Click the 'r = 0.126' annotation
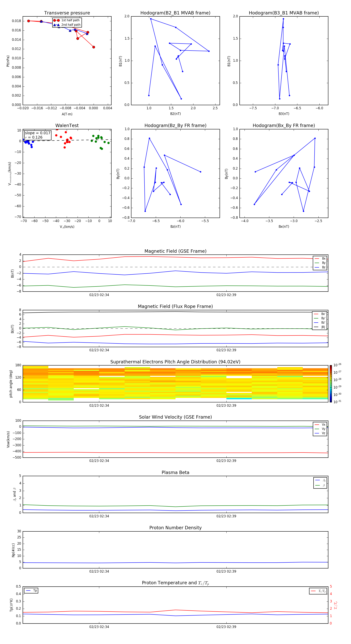This screenshot has width=351, height=644. pyautogui.click(x=34, y=137)
